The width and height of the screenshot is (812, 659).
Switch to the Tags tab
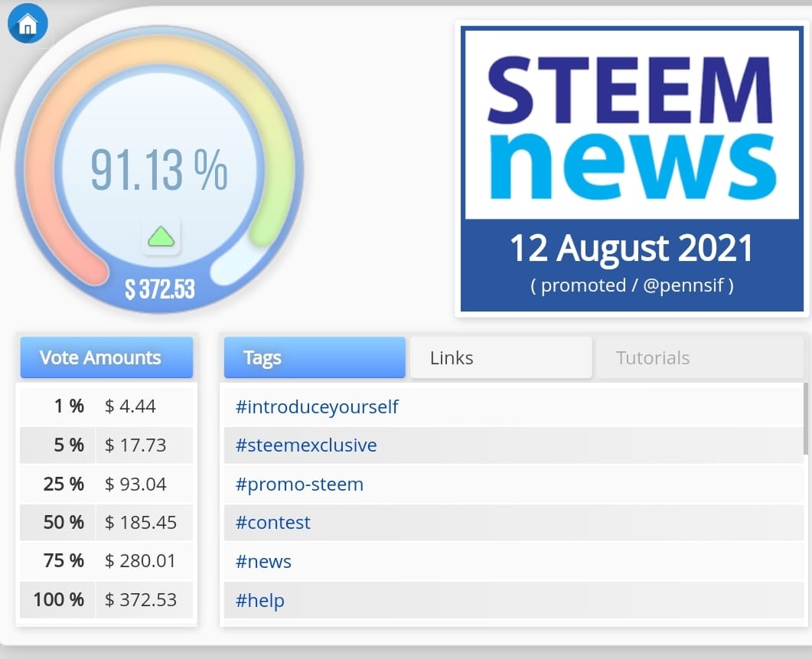tap(315, 357)
